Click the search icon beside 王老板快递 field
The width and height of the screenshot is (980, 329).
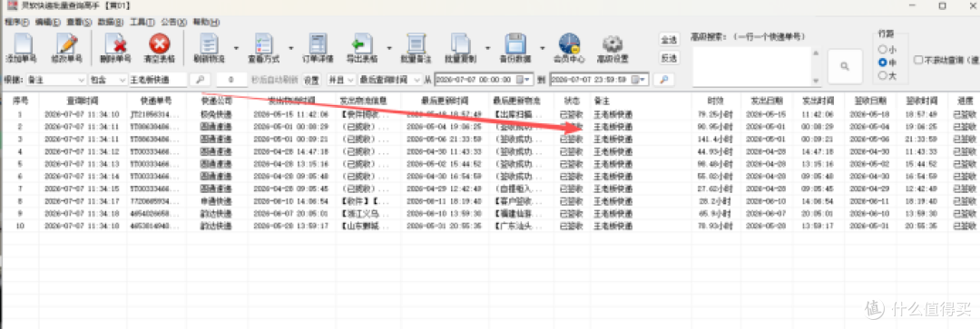200,80
